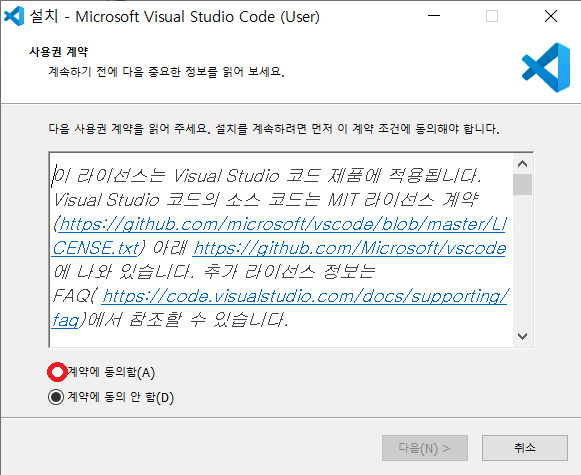Click inside the license agreement text box

[x=282, y=249]
